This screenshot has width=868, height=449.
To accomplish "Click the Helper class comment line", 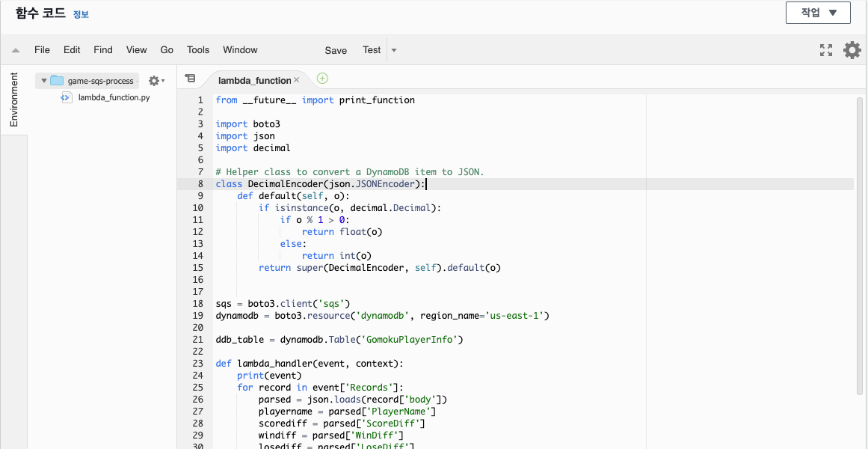I will point(350,172).
